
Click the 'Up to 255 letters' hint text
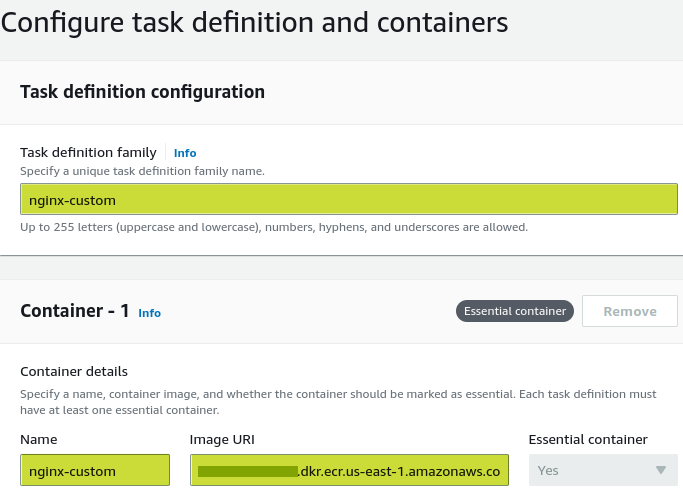tap(273, 228)
